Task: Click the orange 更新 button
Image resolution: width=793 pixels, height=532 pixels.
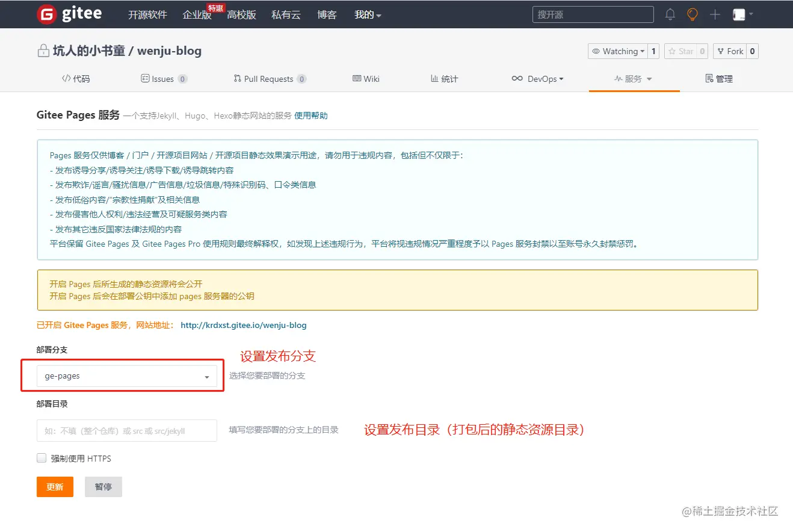Action: (55, 487)
